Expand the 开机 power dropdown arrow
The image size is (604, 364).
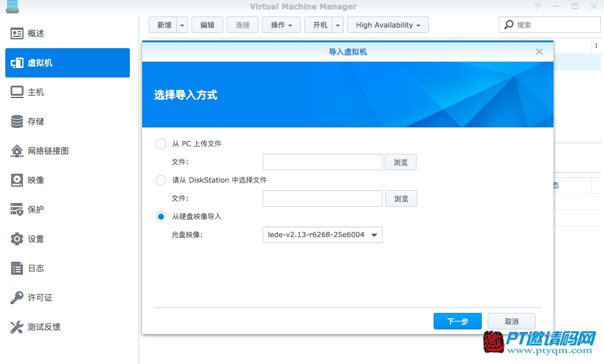[338, 25]
